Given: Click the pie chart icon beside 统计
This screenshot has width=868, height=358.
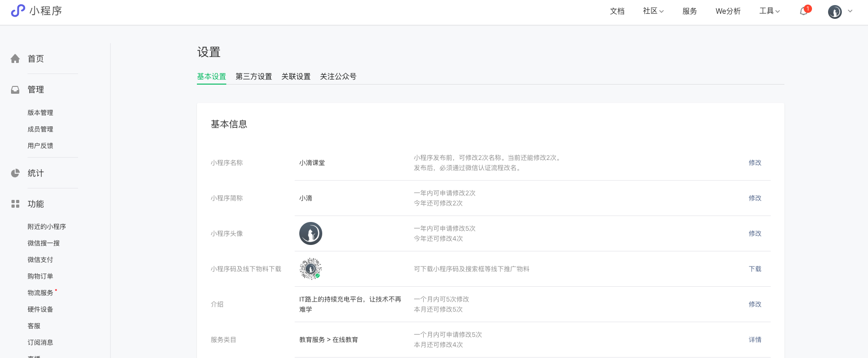Looking at the screenshot, I should coord(15,173).
